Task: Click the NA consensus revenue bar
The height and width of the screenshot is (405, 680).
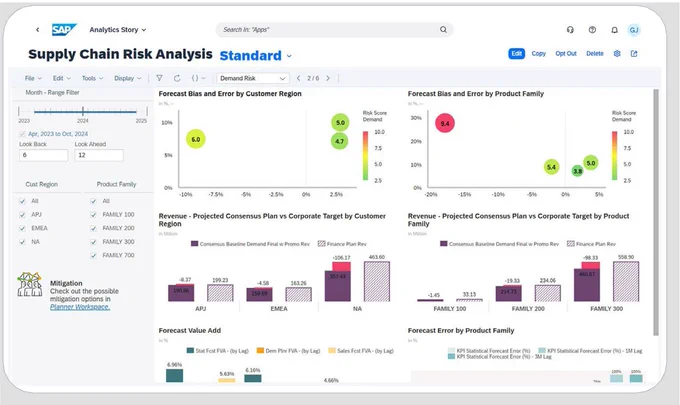Action: 338,286
